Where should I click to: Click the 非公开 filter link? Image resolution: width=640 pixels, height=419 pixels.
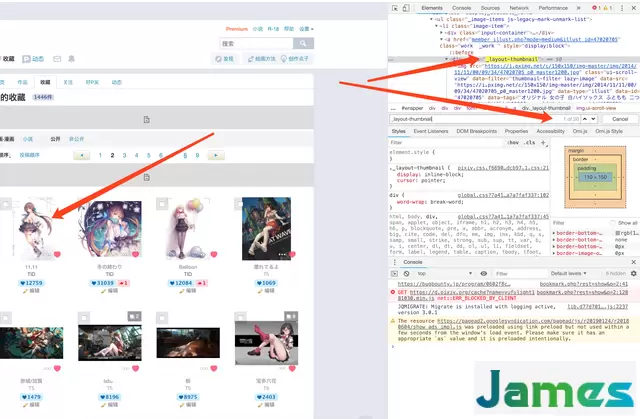click(76, 139)
